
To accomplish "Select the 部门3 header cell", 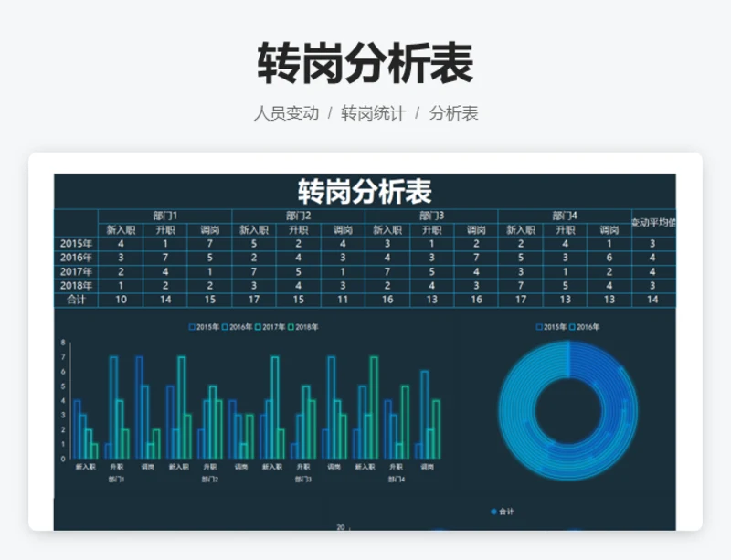I will (x=431, y=216).
